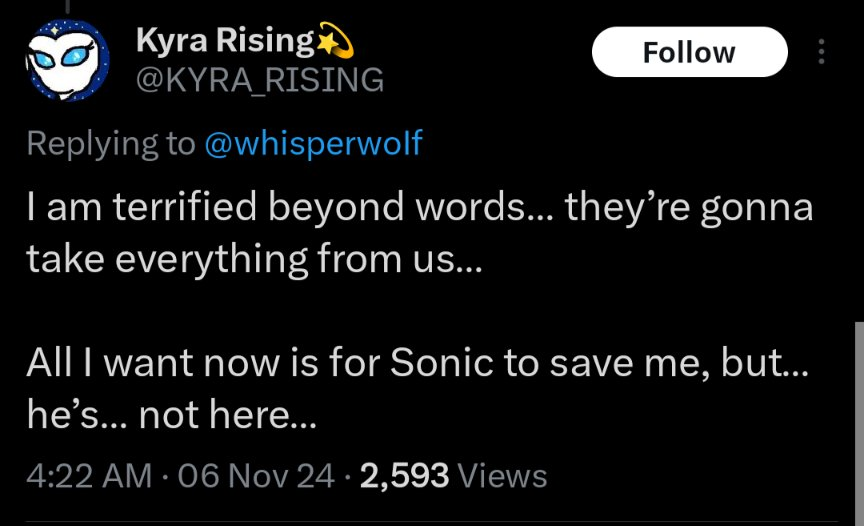Open the three-dot more options menu
The image size is (864, 526).
tap(822, 52)
